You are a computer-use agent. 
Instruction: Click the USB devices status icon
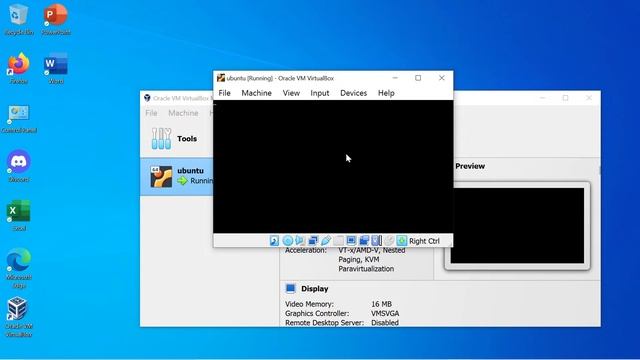point(326,241)
